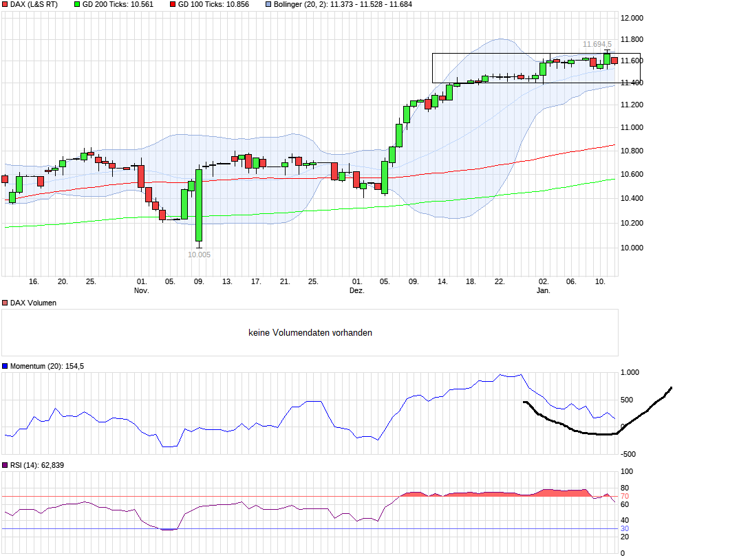Screen dimensions: 739x560
Task: Click the 10.600 price axis label
Action: (632, 175)
